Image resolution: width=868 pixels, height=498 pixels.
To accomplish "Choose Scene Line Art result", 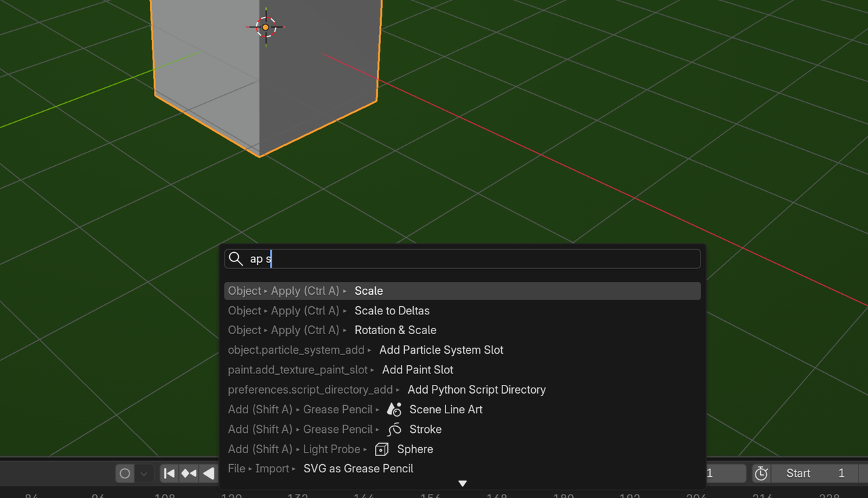I will tap(462, 409).
